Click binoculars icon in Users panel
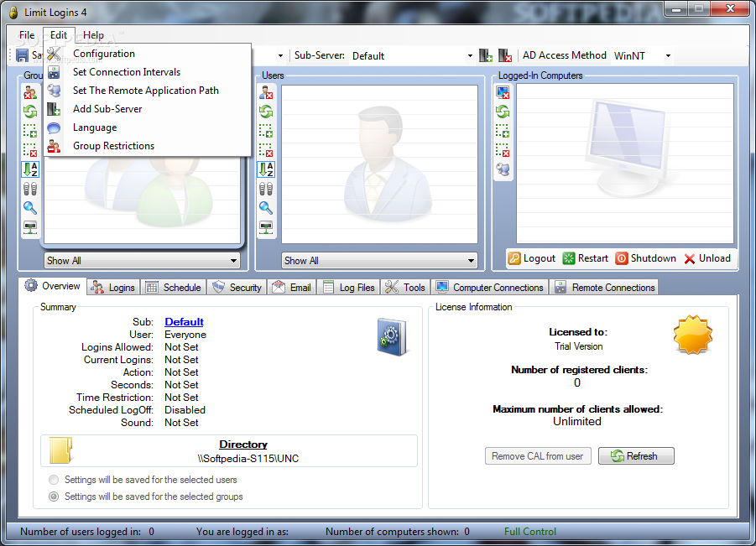 266,189
